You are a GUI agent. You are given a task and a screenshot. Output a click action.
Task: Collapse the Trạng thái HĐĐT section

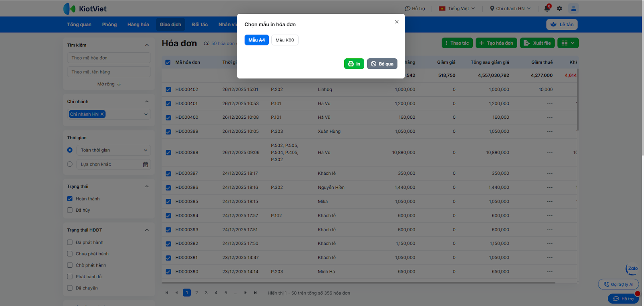point(147,230)
